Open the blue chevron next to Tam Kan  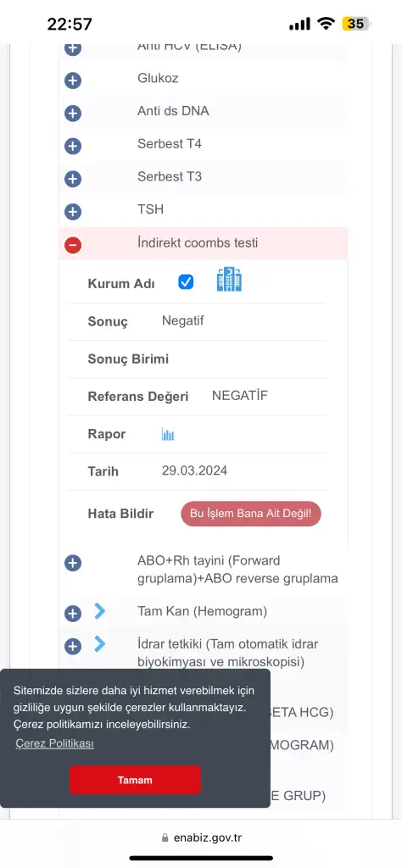coord(100,610)
